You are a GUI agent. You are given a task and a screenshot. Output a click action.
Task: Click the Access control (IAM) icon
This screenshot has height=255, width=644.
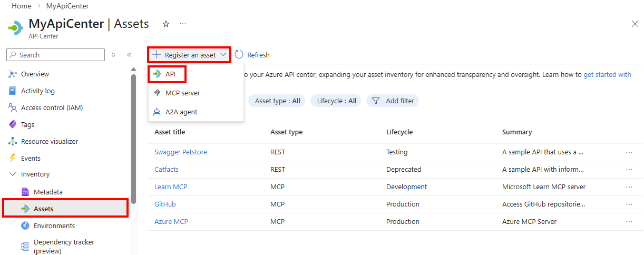[x=13, y=108]
